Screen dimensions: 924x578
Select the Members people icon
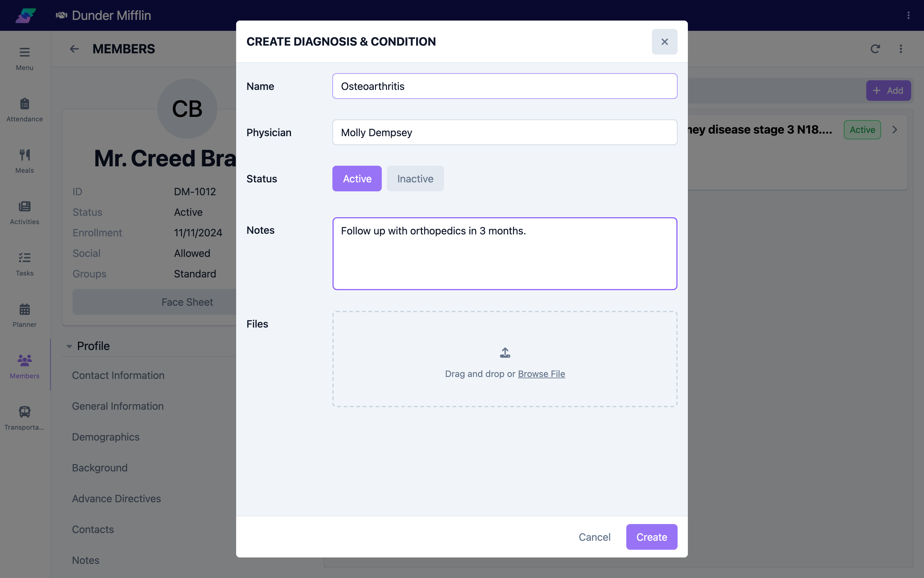click(x=24, y=360)
